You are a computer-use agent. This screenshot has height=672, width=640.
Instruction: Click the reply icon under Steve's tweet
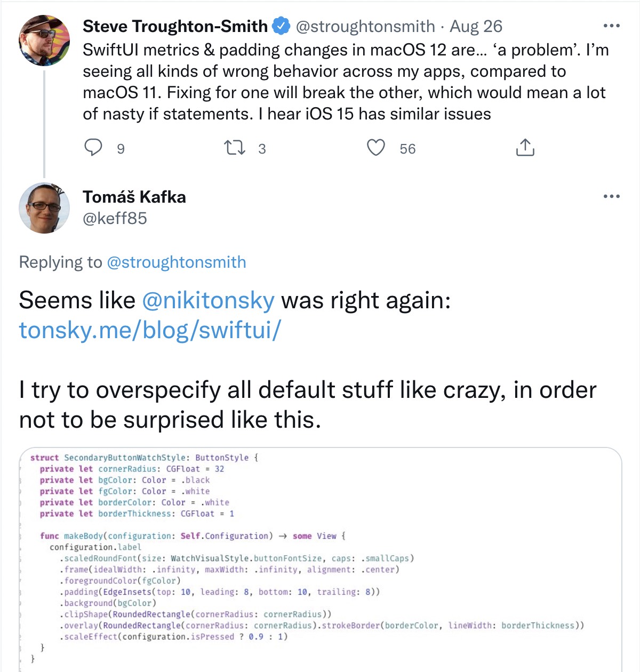pos(93,147)
